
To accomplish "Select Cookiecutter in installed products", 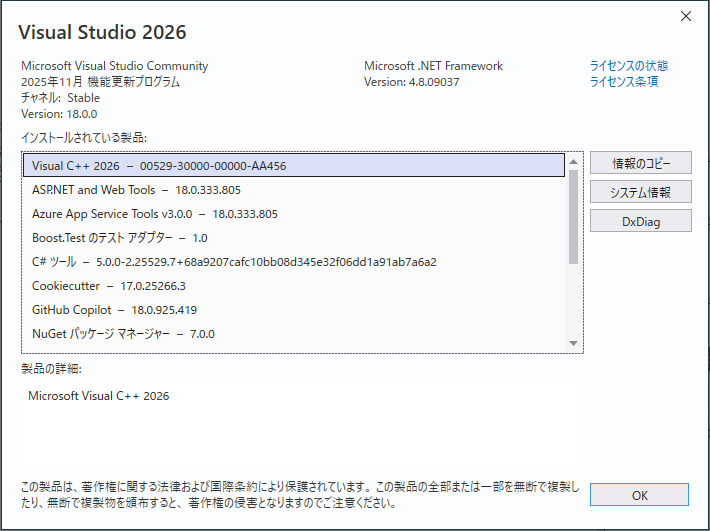I will [108, 286].
